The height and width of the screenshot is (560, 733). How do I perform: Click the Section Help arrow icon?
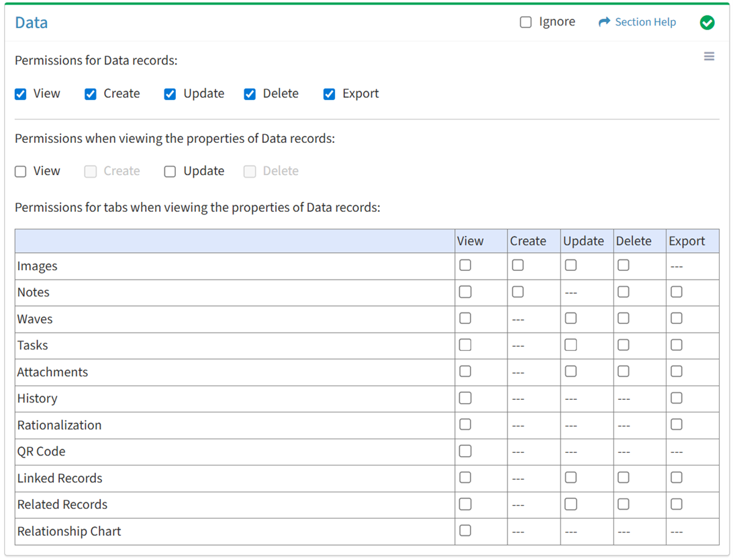coord(604,22)
